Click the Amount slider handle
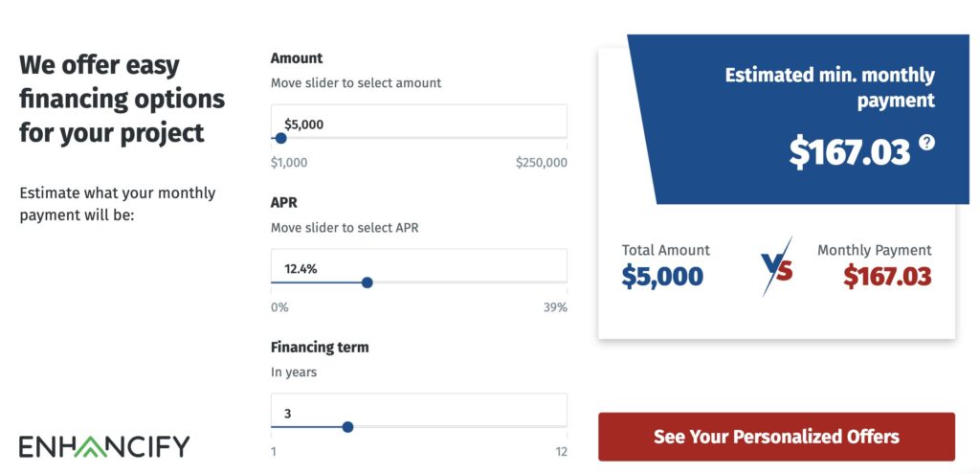Viewport: 980px width, 474px height. point(281,138)
